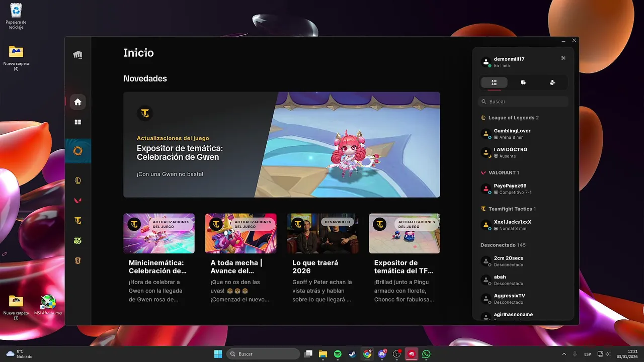The width and height of the screenshot is (644, 362).
Task: Open chat with GamblingLover
Action: point(523,134)
